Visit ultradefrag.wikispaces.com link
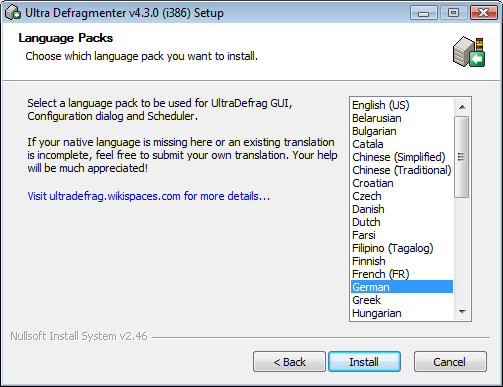Image resolution: width=503 pixels, height=387 pixels. [x=149, y=196]
